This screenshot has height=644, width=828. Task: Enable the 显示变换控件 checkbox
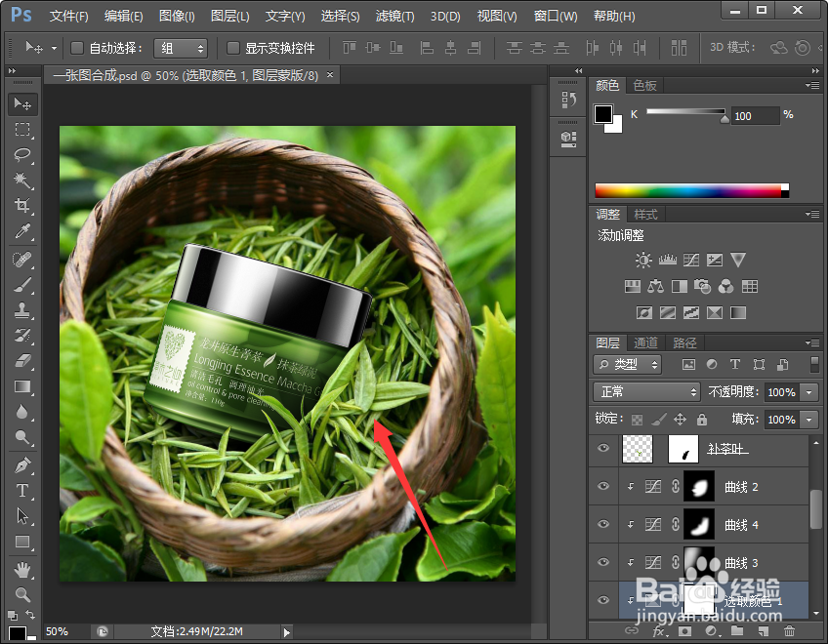(x=232, y=48)
